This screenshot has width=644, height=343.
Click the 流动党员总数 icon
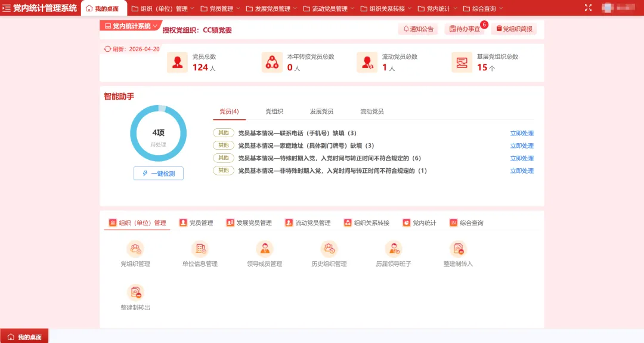click(367, 63)
